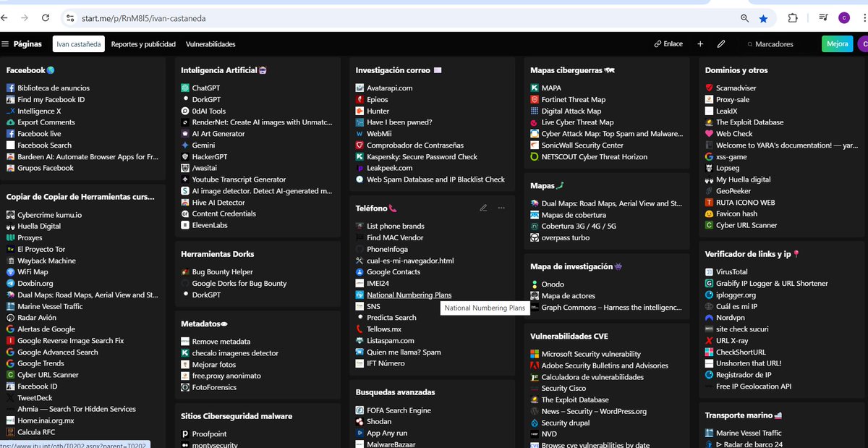Screen dimensions: 868x448
Task: Click the pencil edit page icon
Action: tap(721, 44)
